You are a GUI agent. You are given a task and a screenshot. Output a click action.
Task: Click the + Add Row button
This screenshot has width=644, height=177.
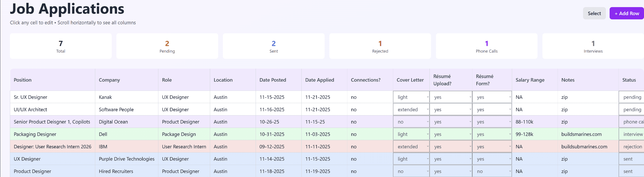[626, 13]
